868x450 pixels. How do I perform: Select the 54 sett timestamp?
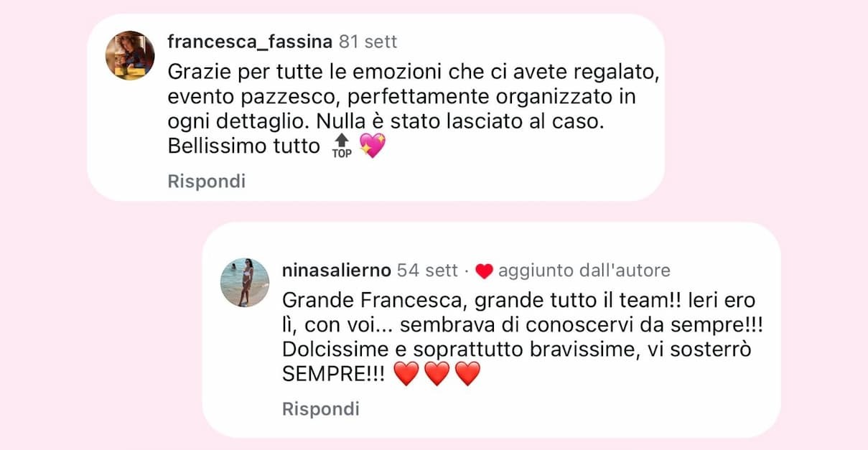[427, 271]
